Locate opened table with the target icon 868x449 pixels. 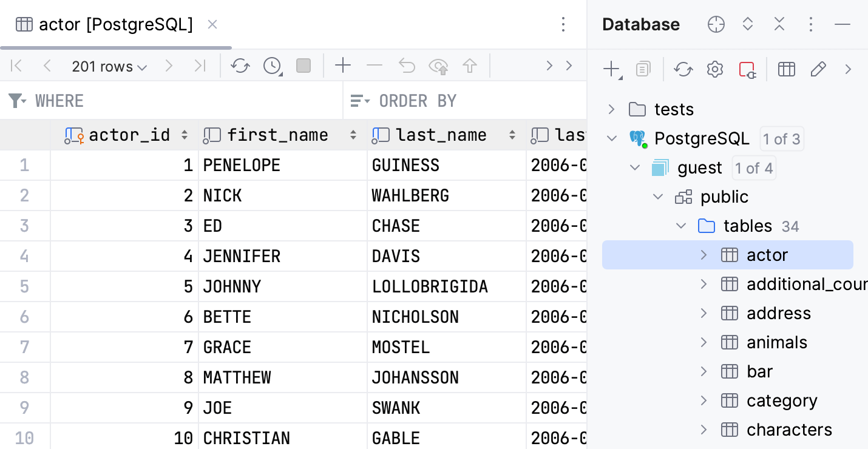pos(716,24)
